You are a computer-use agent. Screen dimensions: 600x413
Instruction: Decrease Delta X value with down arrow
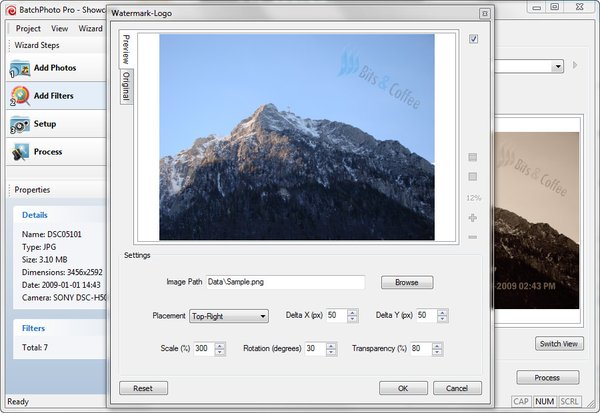click(352, 319)
